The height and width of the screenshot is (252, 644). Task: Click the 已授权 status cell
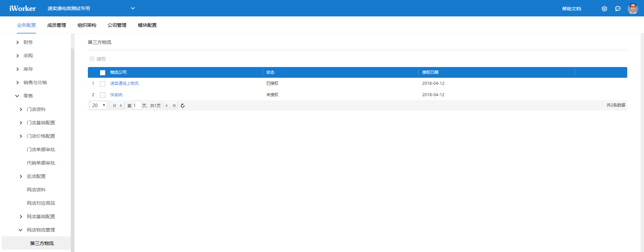click(272, 83)
